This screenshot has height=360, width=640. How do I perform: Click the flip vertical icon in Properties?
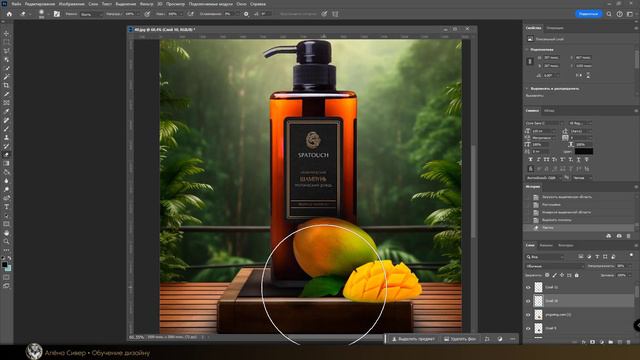588,75
